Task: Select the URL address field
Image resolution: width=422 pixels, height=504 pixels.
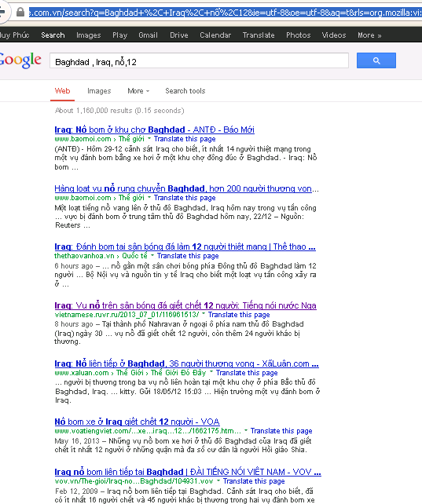Action: click(x=226, y=13)
